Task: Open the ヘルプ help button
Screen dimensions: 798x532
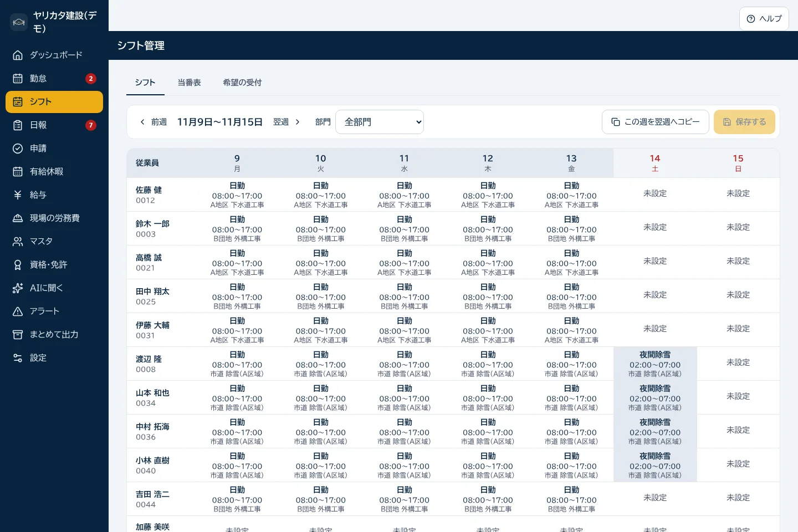Action: (x=764, y=19)
